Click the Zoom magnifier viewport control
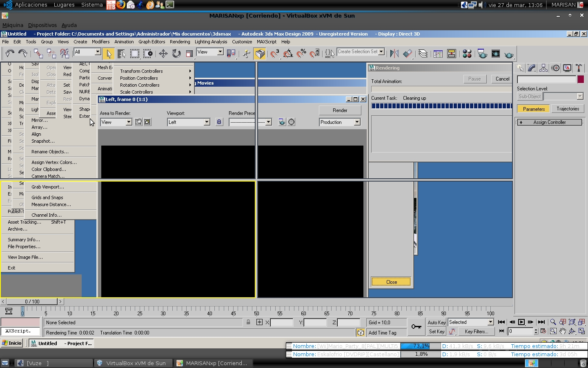The width and height of the screenshot is (588, 368). tap(553, 322)
